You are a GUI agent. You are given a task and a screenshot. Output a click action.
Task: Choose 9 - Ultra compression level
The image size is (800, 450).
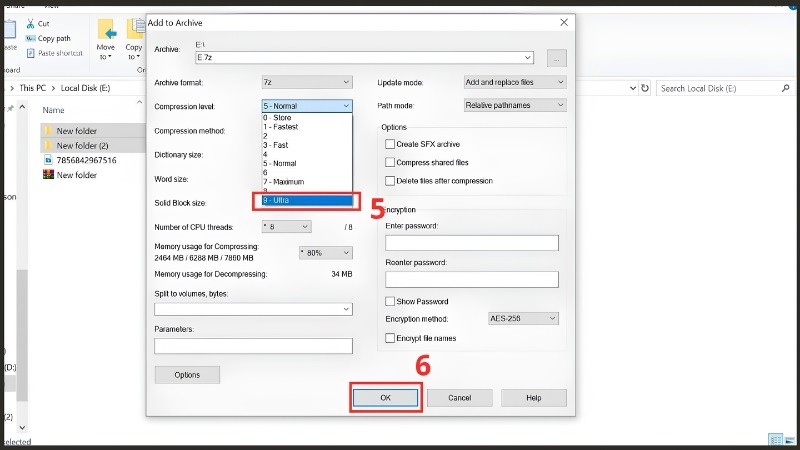pyautogui.click(x=307, y=201)
